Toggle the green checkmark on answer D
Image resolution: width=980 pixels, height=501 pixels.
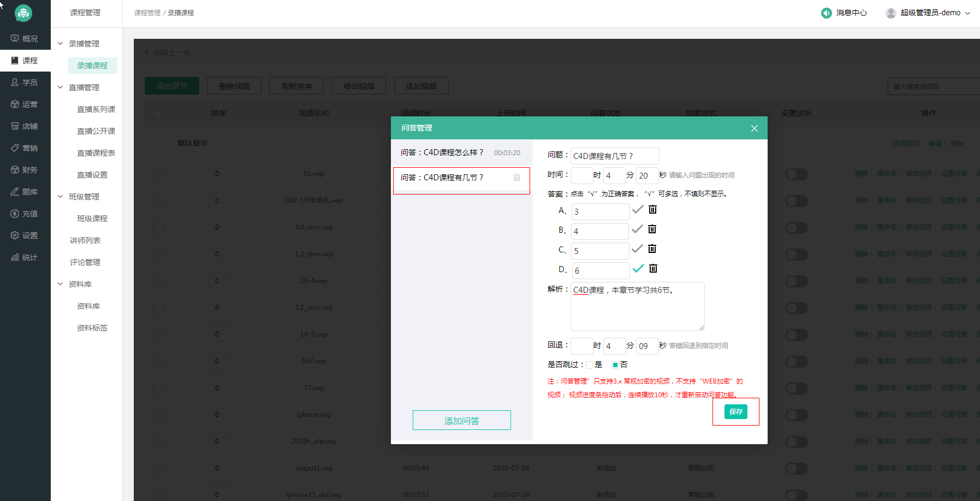pos(638,269)
